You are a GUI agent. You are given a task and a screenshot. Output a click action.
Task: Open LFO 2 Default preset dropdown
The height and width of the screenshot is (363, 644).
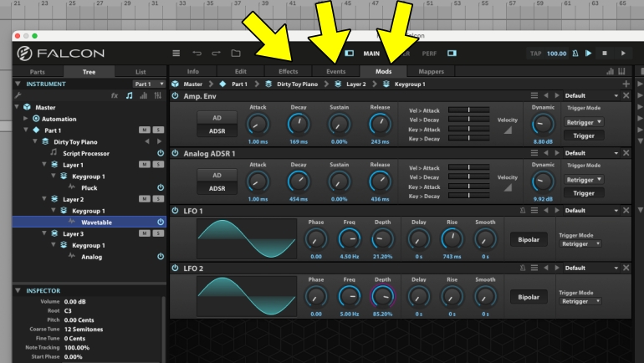pos(591,268)
